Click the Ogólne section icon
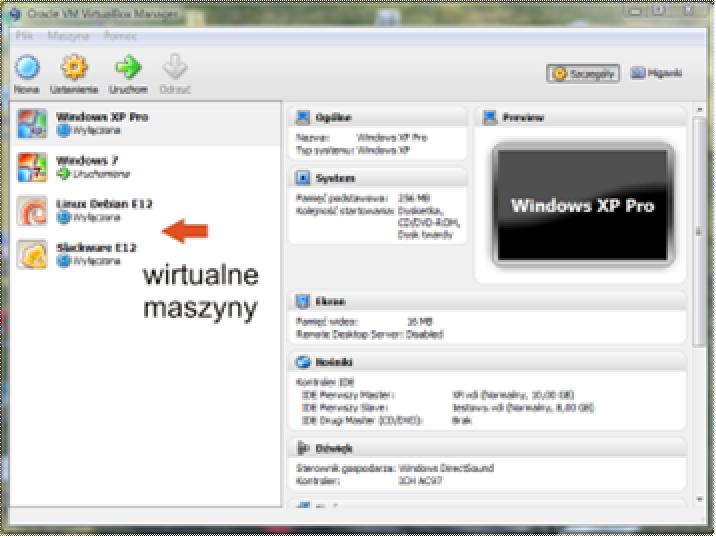This screenshot has width=716, height=538. click(303, 117)
